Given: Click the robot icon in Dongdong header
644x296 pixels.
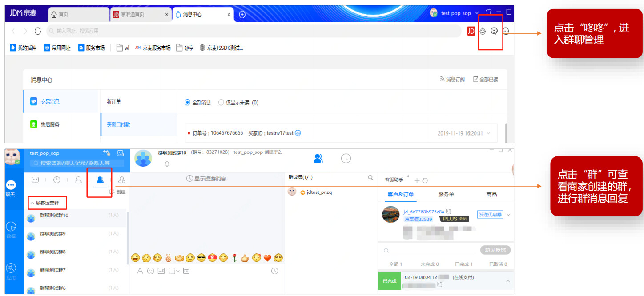Looking at the screenshot, I should (x=120, y=153).
